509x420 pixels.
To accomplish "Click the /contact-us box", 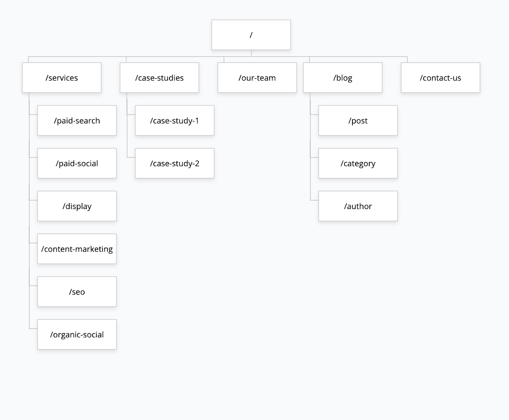I will click(440, 78).
